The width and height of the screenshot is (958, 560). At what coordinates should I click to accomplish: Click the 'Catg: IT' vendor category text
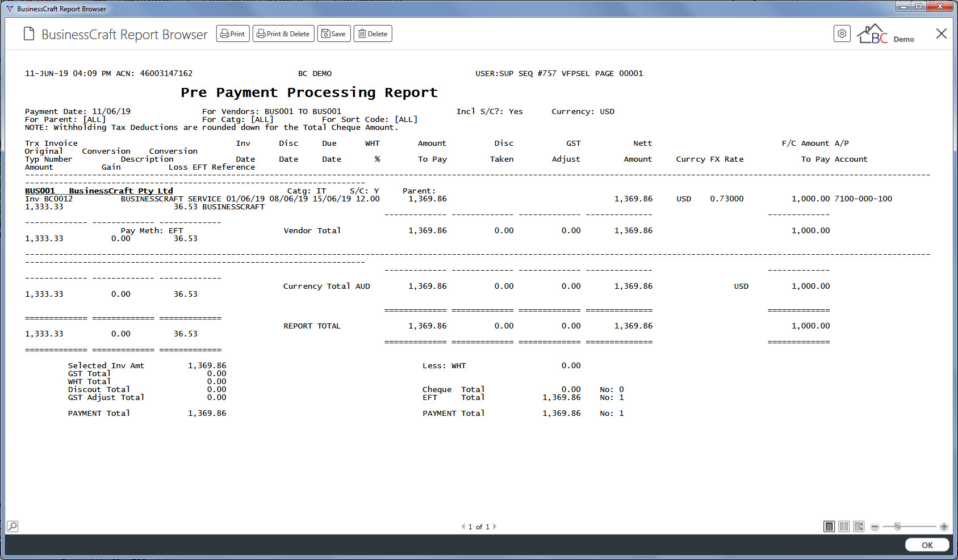click(307, 191)
